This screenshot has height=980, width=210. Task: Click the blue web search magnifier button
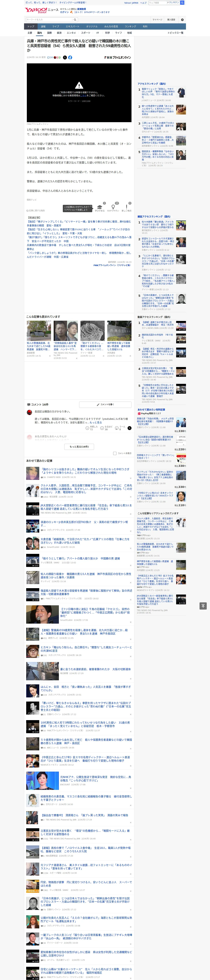point(182,3)
